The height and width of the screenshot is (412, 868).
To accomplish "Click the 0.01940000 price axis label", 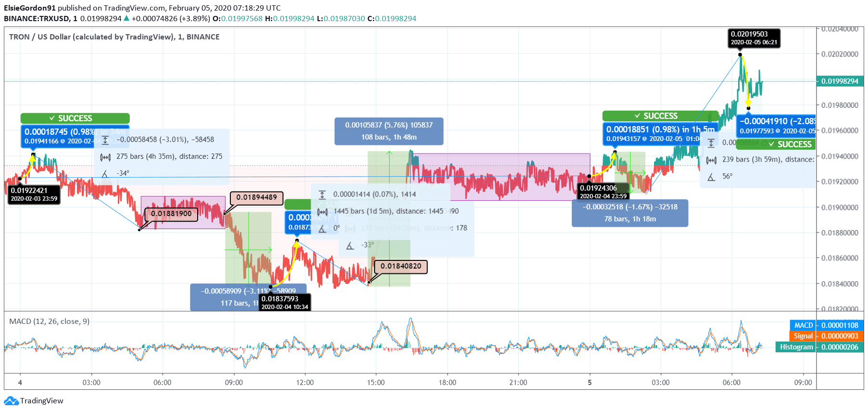I will click(x=840, y=156).
